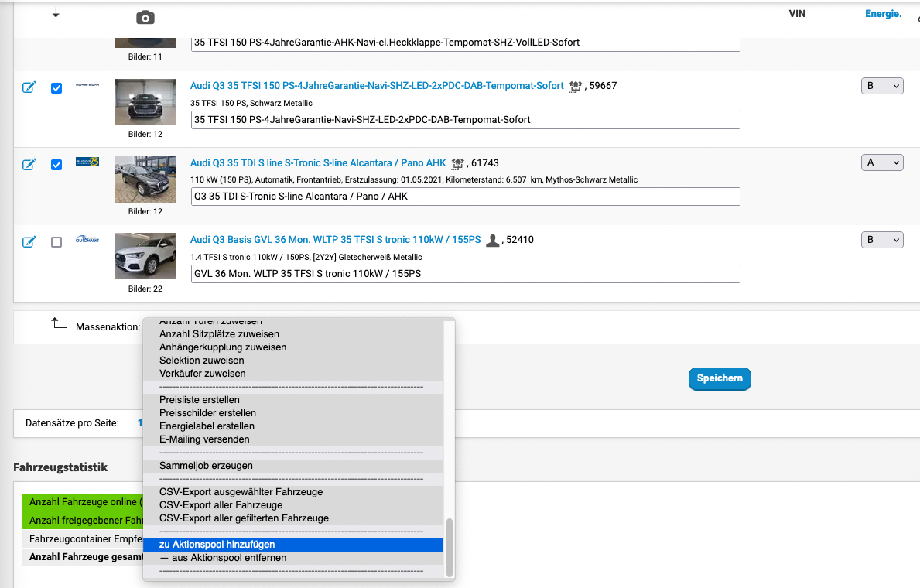920x588 pixels.
Task: Open energy class dropdown showing A
Action: point(882,162)
